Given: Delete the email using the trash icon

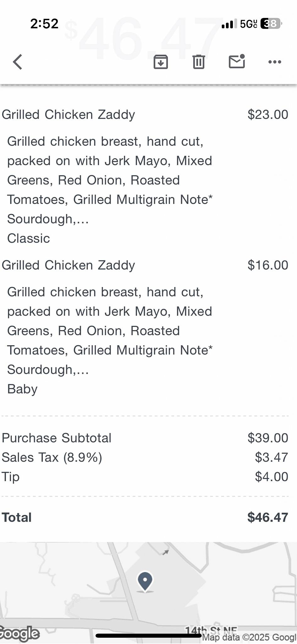Looking at the screenshot, I should [x=199, y=62].
